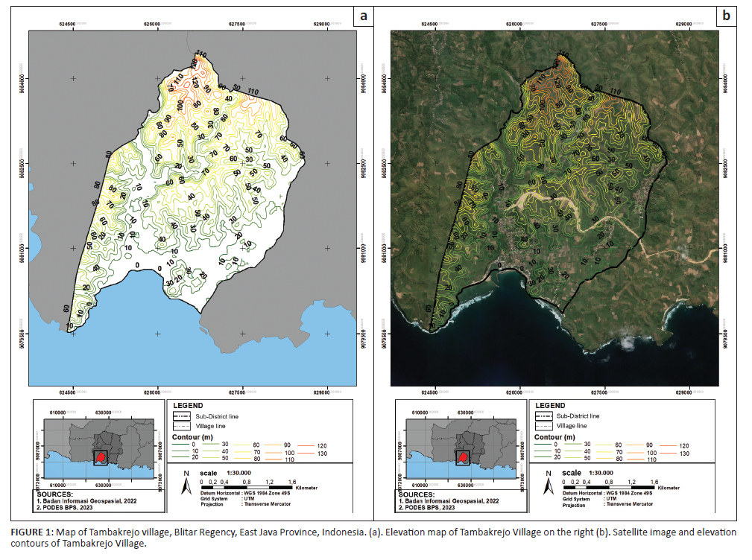Click the Village line symbol in legend b

coord(543,425)
